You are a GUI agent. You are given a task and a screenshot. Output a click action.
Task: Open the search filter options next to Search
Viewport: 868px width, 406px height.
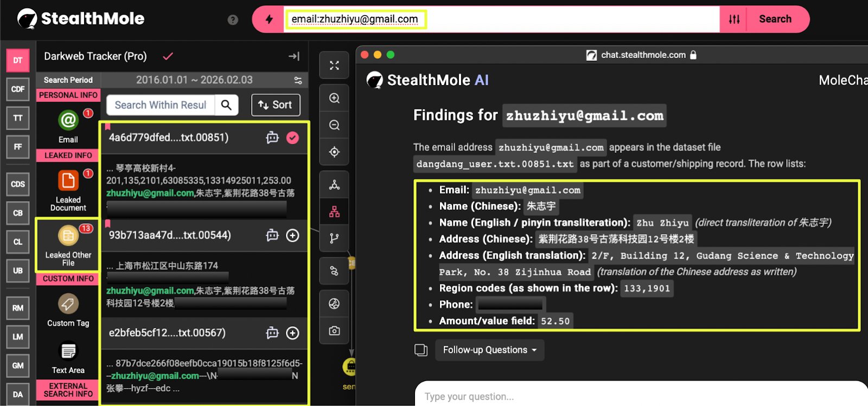733,20
